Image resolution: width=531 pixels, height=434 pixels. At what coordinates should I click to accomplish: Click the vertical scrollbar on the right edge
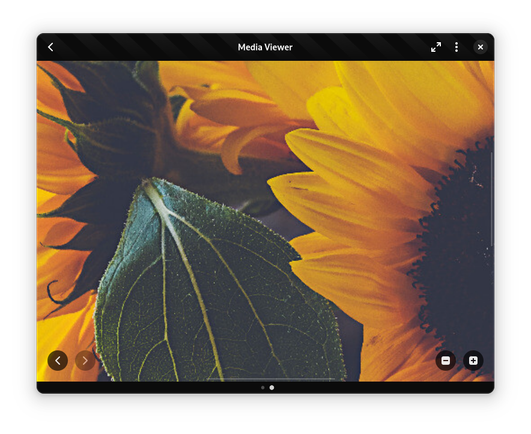pos(492,199)
